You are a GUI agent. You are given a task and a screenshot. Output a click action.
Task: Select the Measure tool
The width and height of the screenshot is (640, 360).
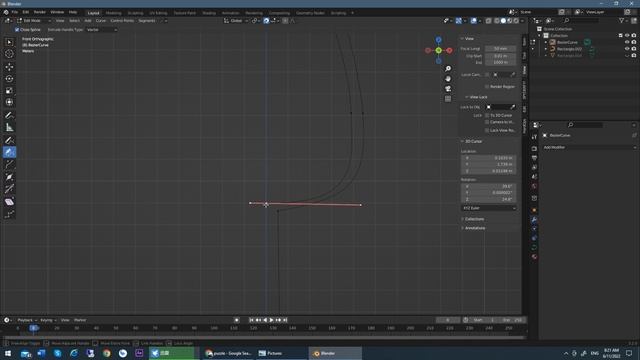pyautogui.click(x=9, y=127)
